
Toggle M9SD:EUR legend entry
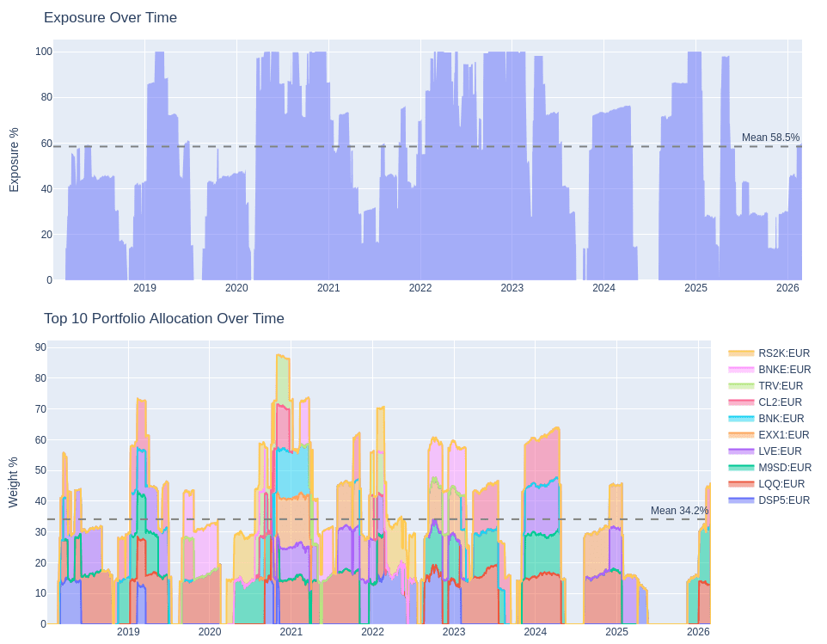[770, 468]
